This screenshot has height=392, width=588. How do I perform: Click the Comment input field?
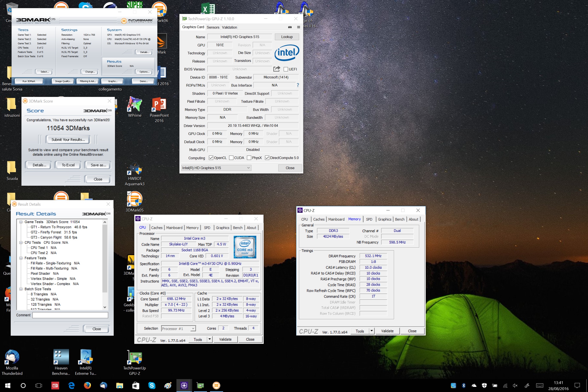point(70,315)
